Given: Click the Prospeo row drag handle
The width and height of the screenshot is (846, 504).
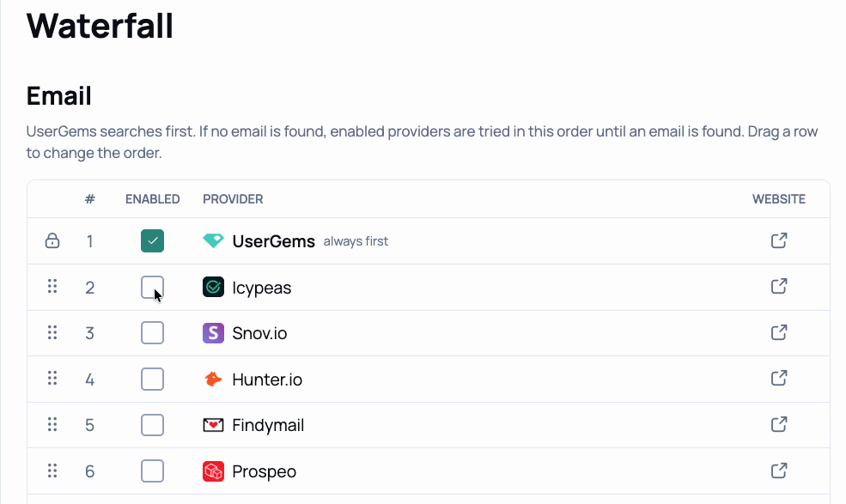Looking at the screenshot, I should tap(52, 471).
